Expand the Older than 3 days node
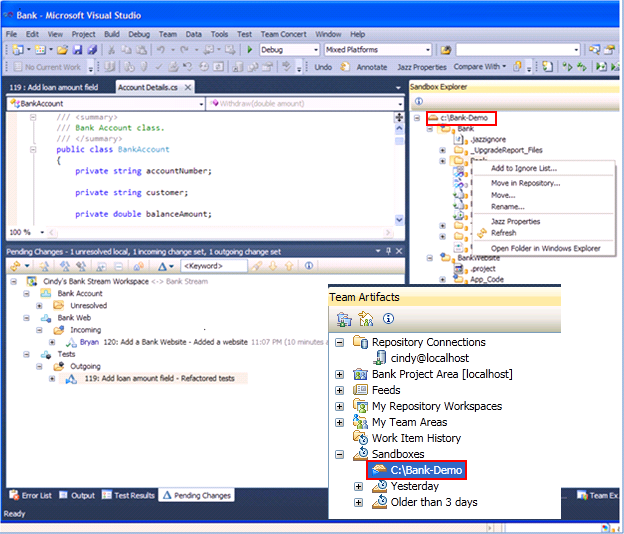The width and height of the screenshot is (624, 534). click(x=357, y=502)
